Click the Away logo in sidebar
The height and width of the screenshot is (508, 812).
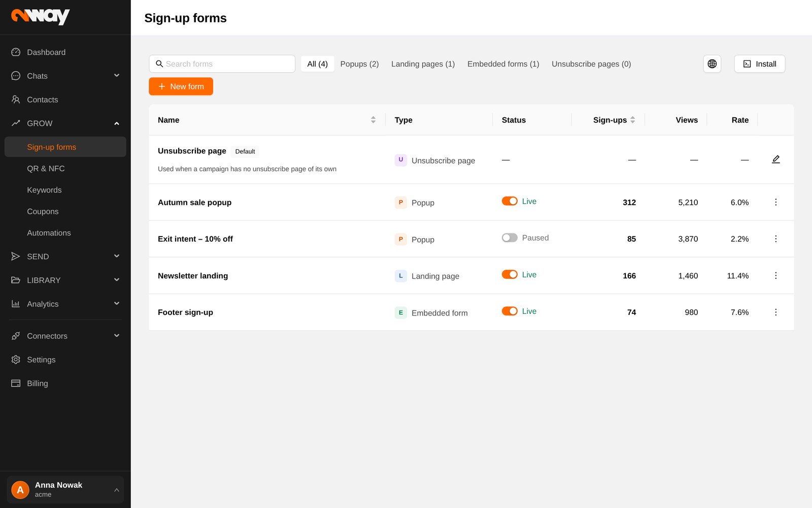(41, 16)
